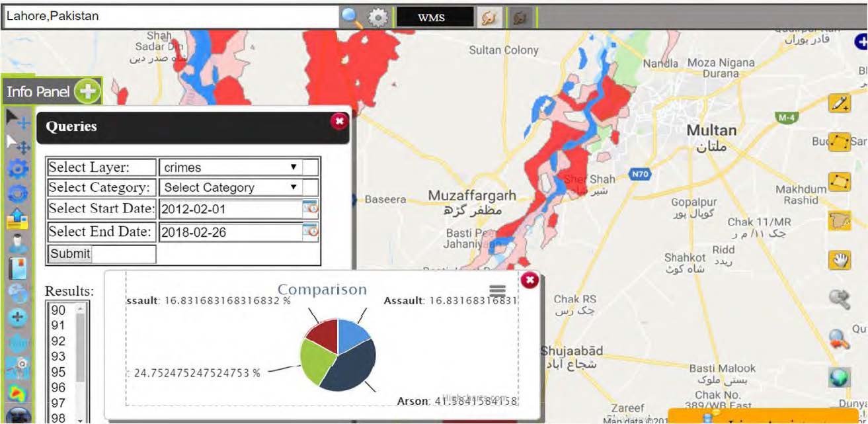The height and width of the screenshot is (424, 868).
Task: Open calendar picker for end date
Action: pyautogui.click(x=311, y=232)
